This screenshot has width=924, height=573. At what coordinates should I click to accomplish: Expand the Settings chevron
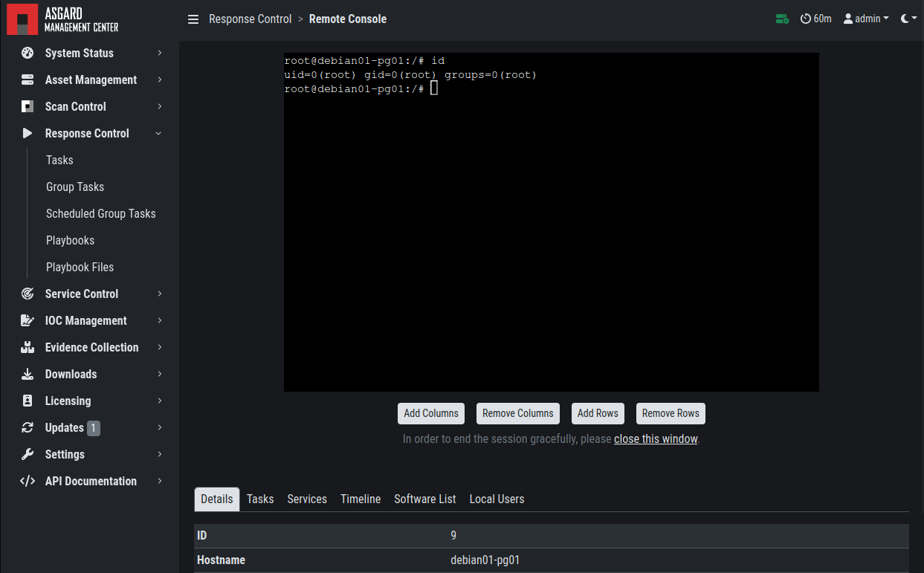click(160, 454)
